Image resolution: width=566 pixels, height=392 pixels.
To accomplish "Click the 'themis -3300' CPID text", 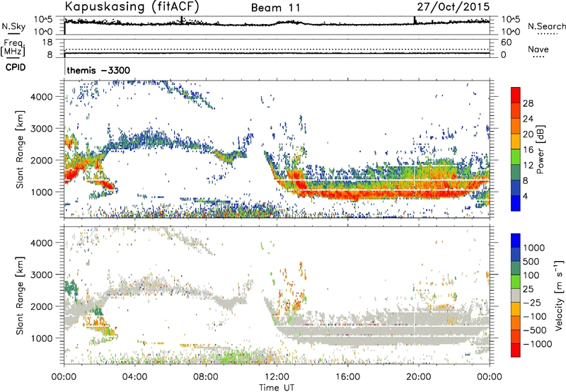I will coord(98,70).
